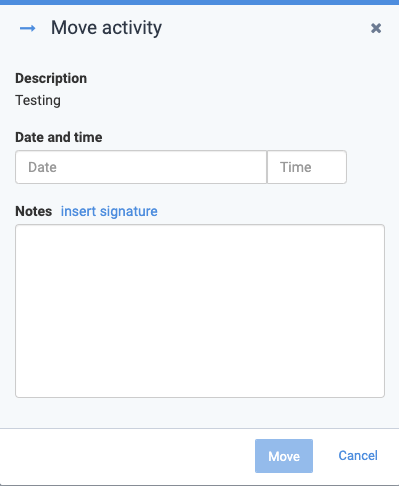399x486 pixels.
Task: Click the Description label
Action: click(51, 78)
